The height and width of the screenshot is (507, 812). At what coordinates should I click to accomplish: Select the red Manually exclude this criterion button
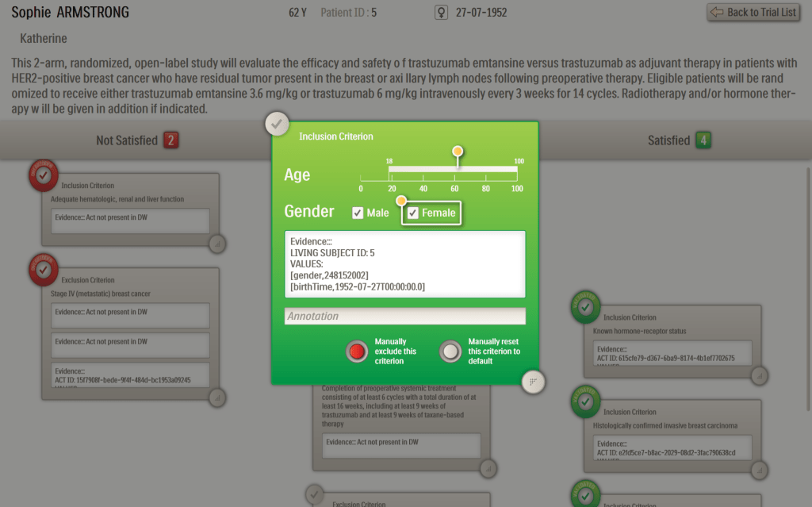tap(358, 351)
